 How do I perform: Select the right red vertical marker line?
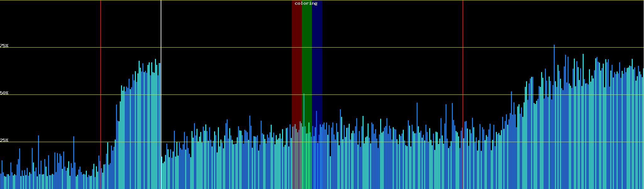463,94
